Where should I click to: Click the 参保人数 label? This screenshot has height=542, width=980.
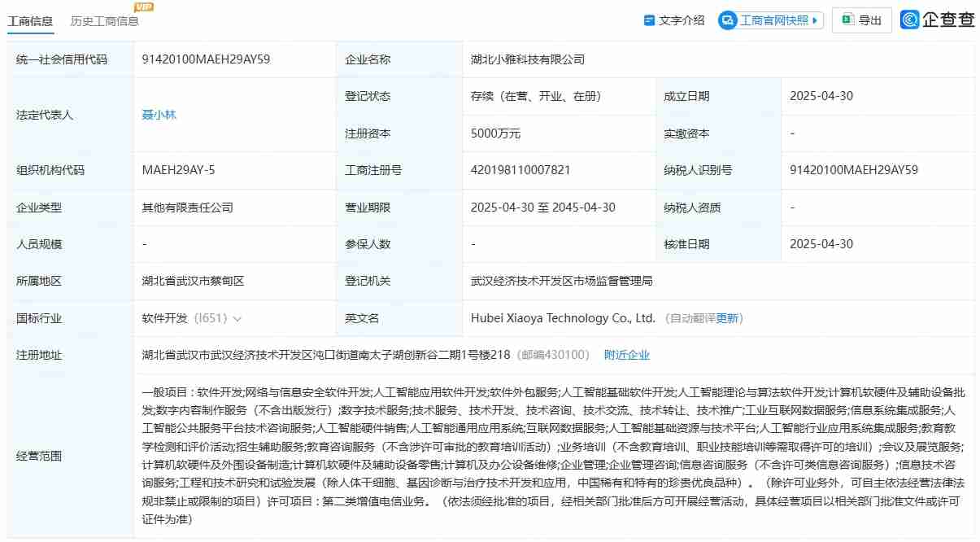[368, 244]
